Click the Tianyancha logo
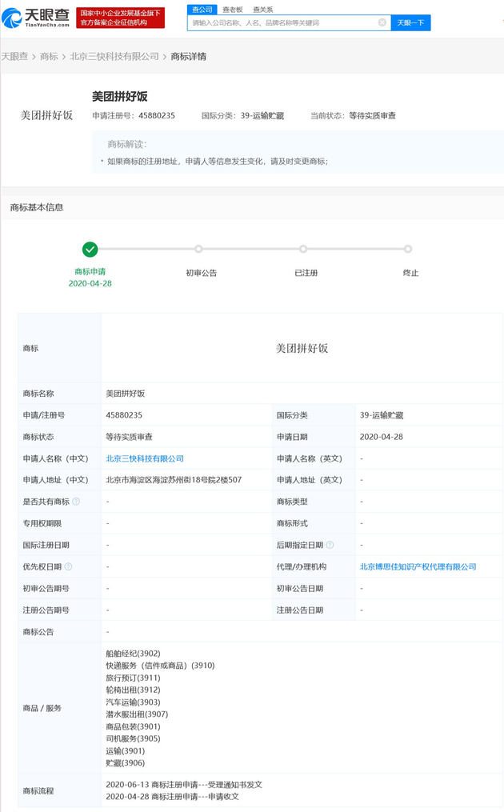 36,17
